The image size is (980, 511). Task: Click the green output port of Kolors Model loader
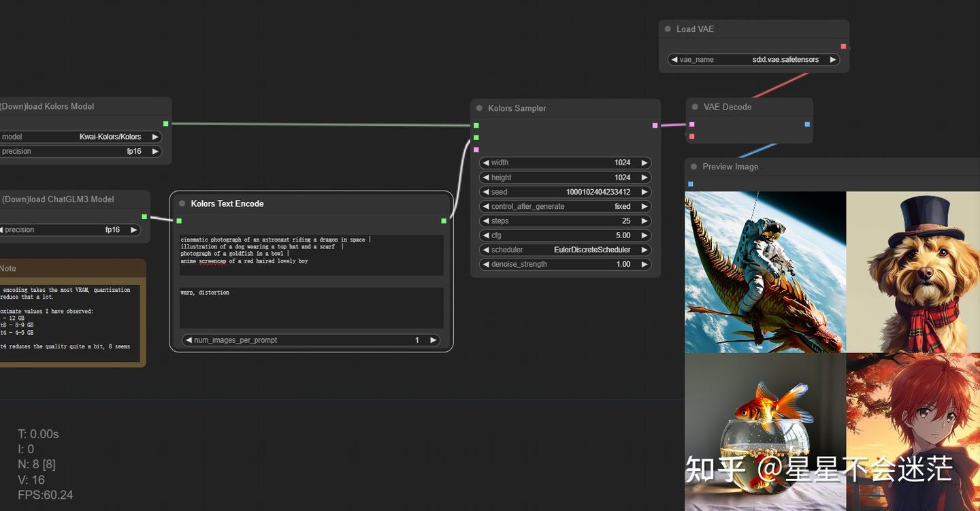point(165,123)
